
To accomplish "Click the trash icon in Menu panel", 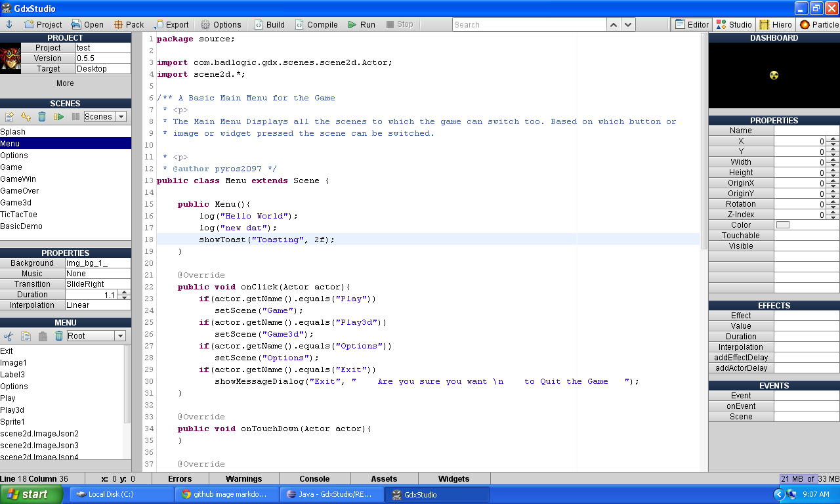I will (x=59, y=336).
